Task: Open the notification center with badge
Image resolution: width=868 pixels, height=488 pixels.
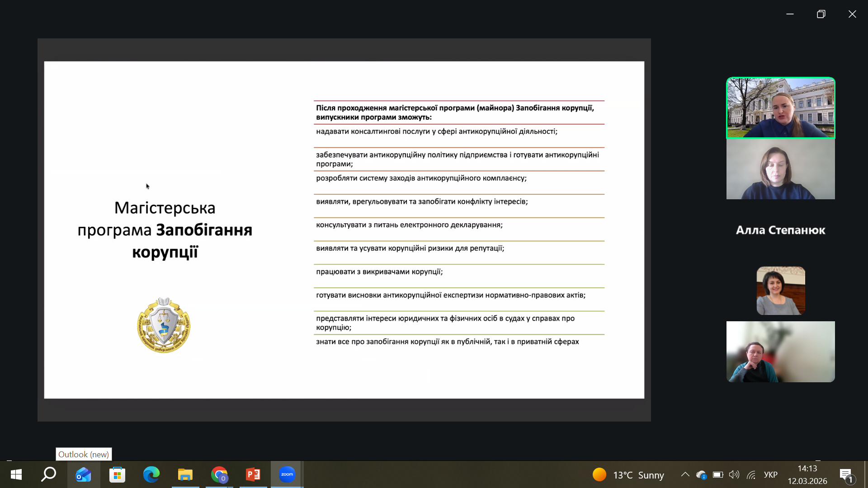Action: point(847,475)
